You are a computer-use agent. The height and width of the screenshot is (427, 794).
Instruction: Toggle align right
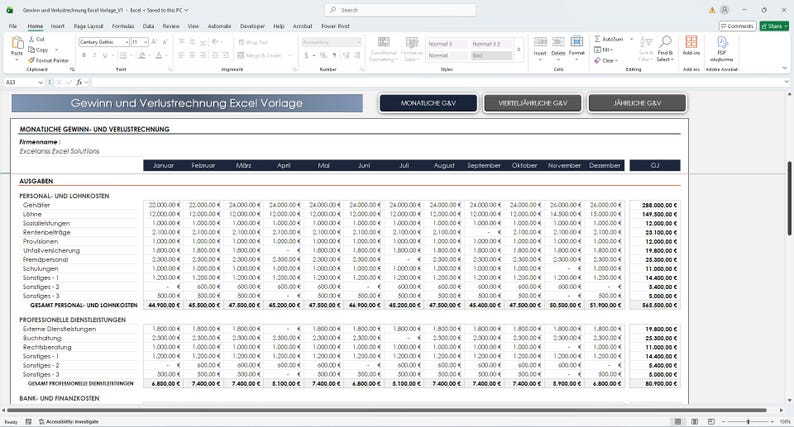point(203,55)
